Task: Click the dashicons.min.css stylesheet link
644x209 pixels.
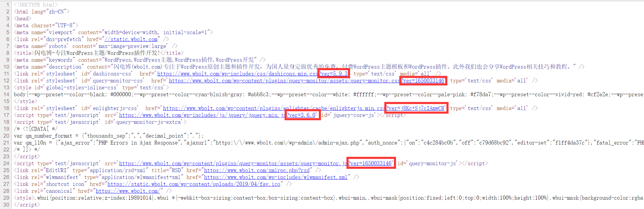Action: pyautogui.click(x=237, y=74)
